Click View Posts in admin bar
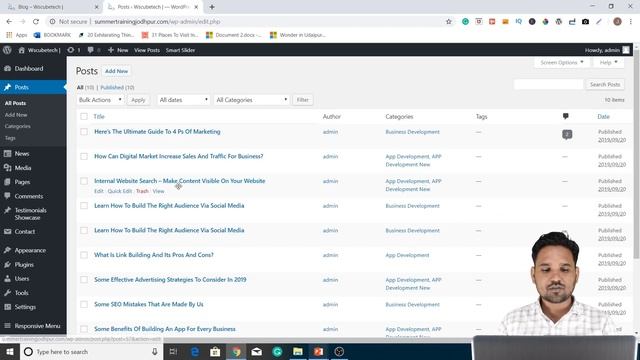The image size is (640, 360). (x=147, y=50)
